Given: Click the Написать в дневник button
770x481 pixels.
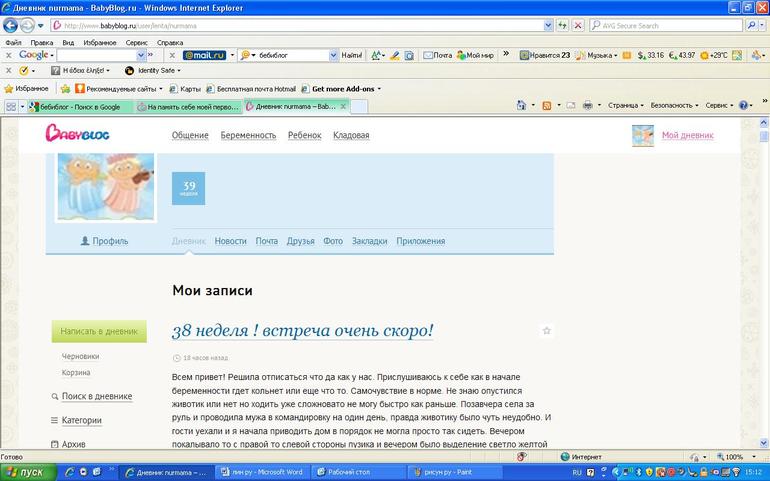Looking at the screenshot, I should click(99, 331).
